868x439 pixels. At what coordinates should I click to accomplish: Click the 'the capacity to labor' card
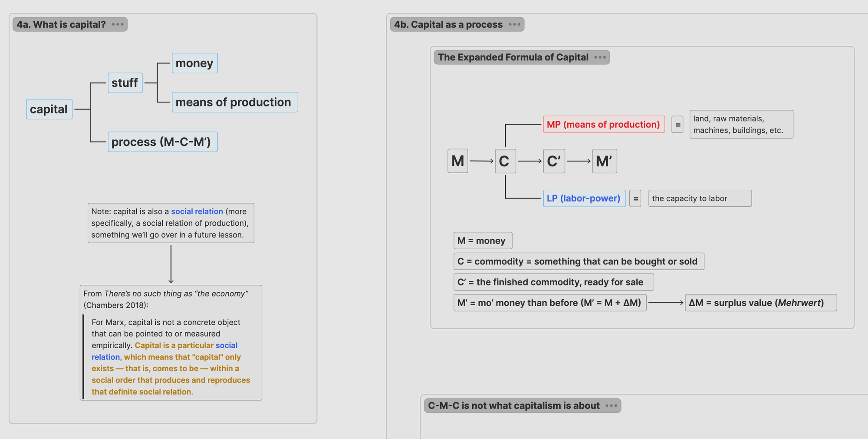700,198
